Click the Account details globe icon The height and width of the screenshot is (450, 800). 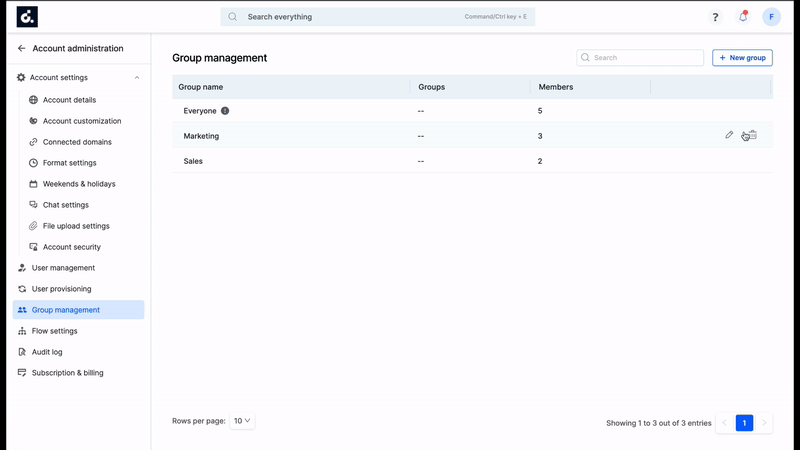pos(33,100)
